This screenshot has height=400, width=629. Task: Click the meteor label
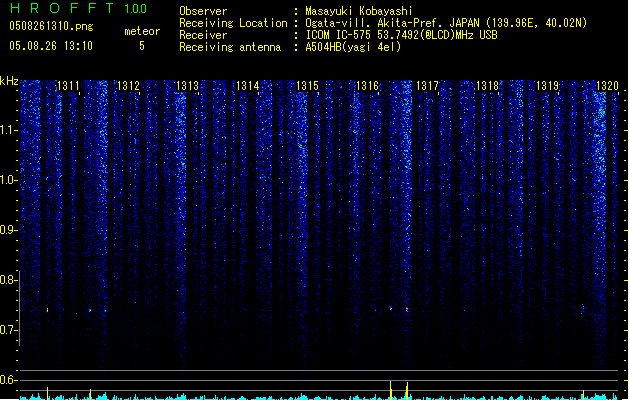142,31
